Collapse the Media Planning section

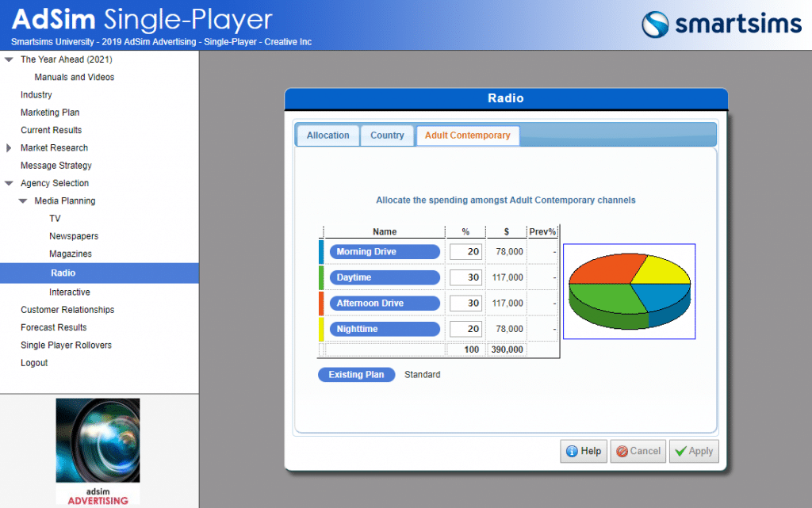[23, 201]
